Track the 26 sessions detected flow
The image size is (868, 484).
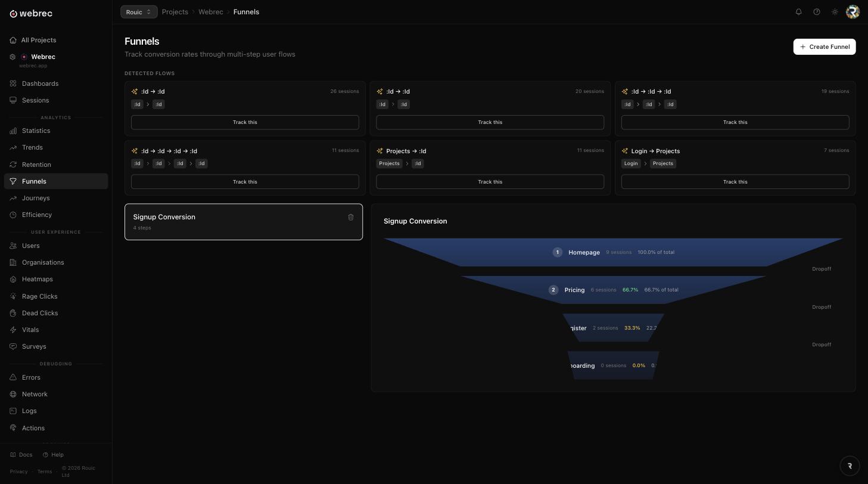pos(245,122)
